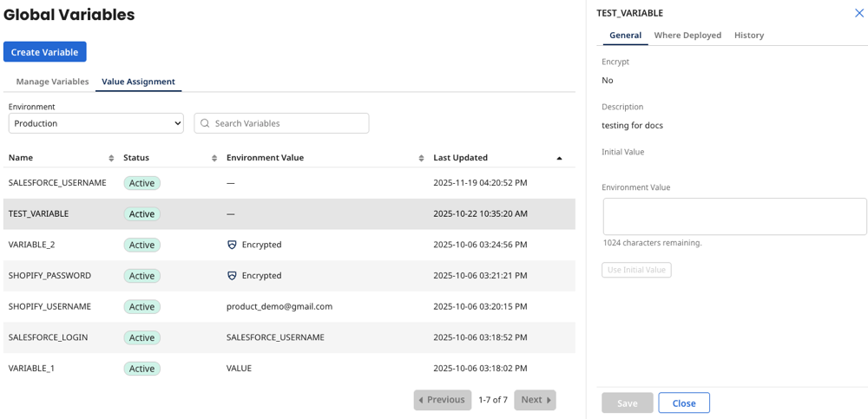Viewport: 868px width, 419px height.
Task: Click the Use Initial Value button
Action: tap(636, 270)
